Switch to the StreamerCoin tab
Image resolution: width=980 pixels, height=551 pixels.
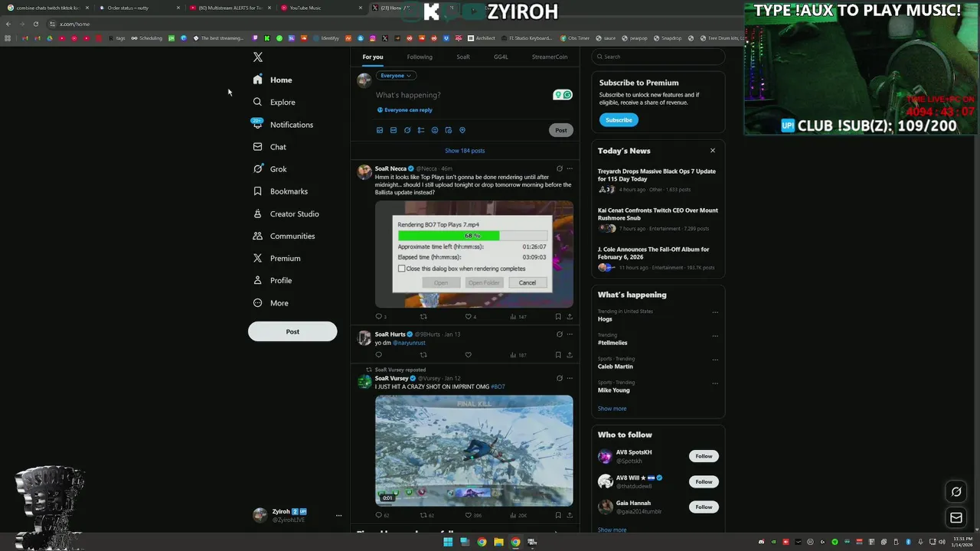tap(550, 57)
